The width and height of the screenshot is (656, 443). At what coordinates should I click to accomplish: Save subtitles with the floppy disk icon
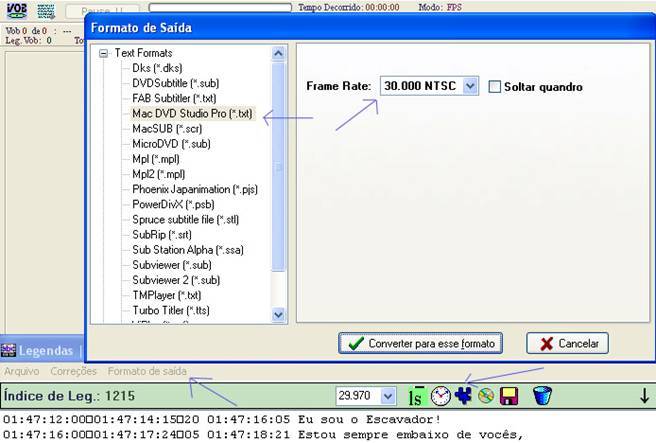point(509,396)
